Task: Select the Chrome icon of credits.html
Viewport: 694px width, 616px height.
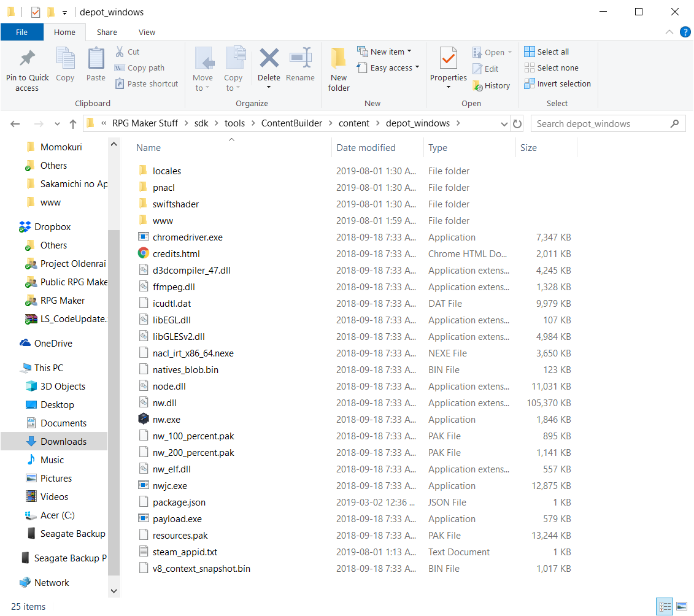Action: (144, 253)
